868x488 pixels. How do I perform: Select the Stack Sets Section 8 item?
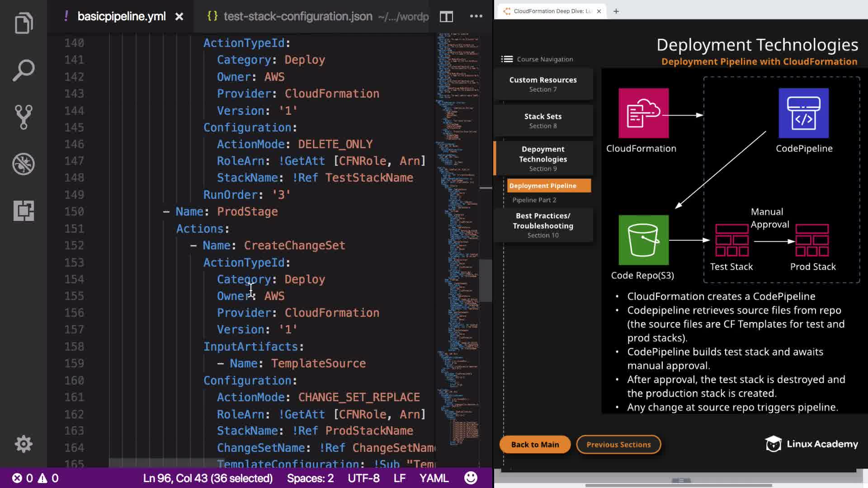543,121
